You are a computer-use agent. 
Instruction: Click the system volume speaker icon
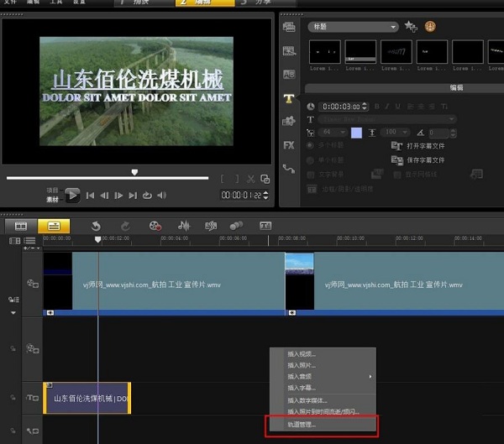[161, 196]
